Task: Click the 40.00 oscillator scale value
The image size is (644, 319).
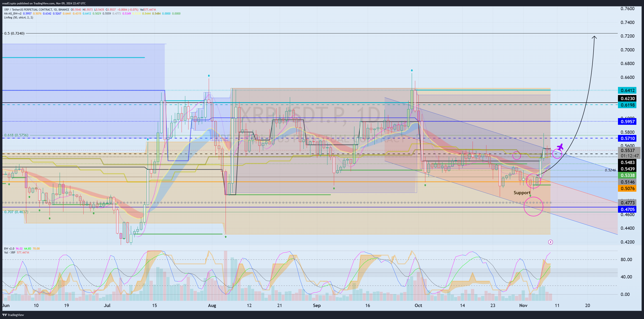Action: coord(626,277)
